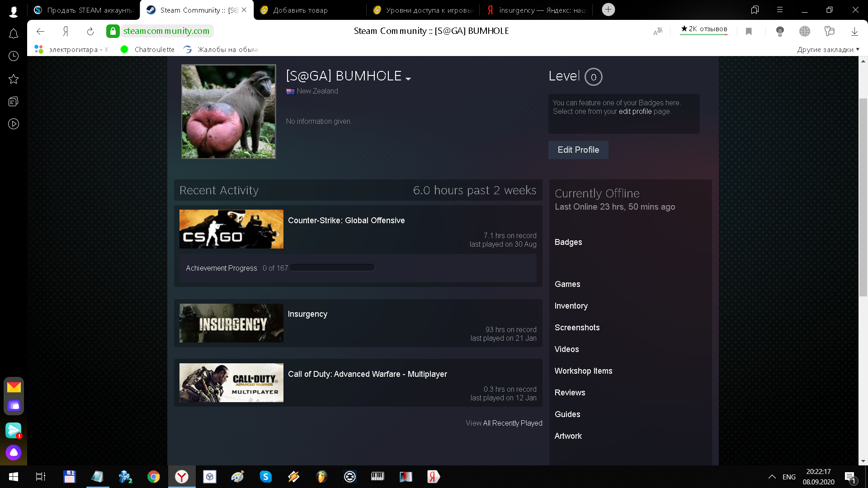
Task: Open browser main menu hamburger icon
Action: click(780, 9)
